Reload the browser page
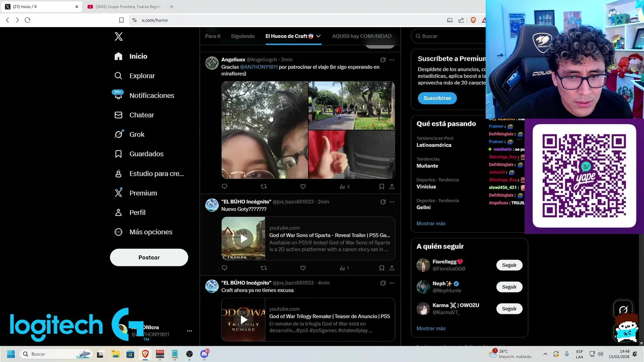The height and width of the screenshot is (362, 644). pyautogui.click(x=27, y=20)
